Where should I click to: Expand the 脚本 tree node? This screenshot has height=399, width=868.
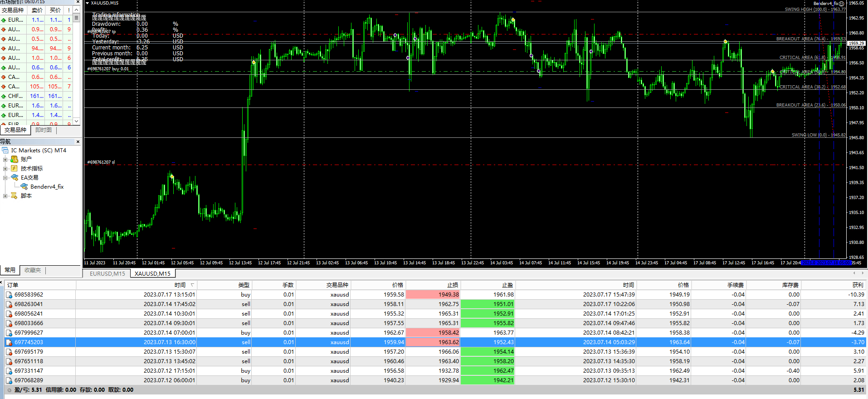5,196
